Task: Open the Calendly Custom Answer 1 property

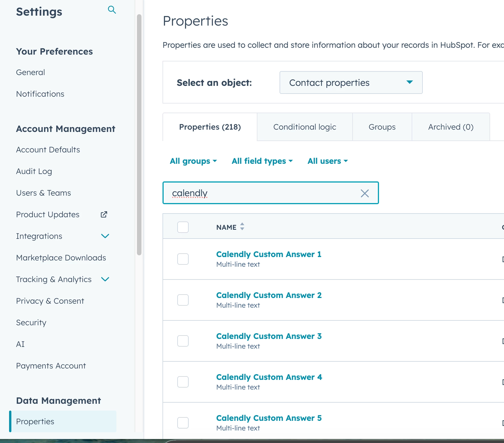Action: click(x=269, y=254)
